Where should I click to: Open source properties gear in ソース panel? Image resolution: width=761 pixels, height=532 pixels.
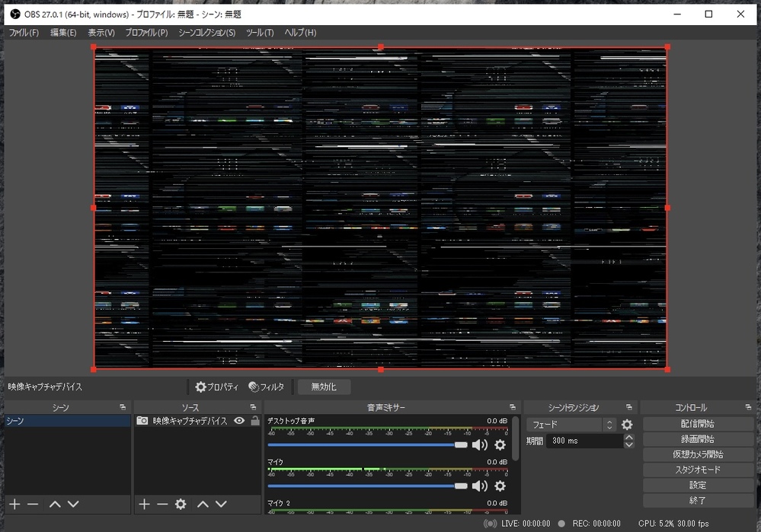coord(181,505)
